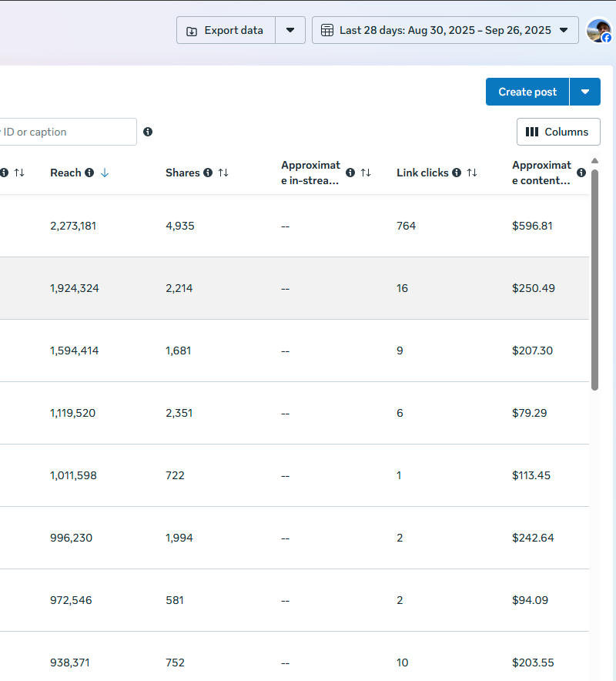Open the Last 28 days date picker
This screenshot has width=616, height=681.
tap(445, 30)
